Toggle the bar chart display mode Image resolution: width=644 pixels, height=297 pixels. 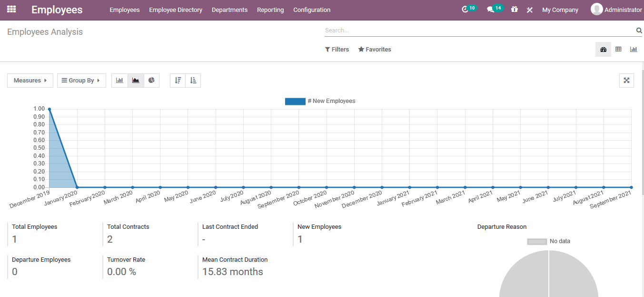119,80
